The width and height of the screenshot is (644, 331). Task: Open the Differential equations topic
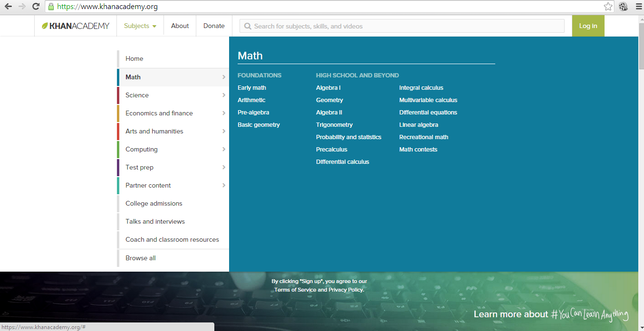click(428, 113)
